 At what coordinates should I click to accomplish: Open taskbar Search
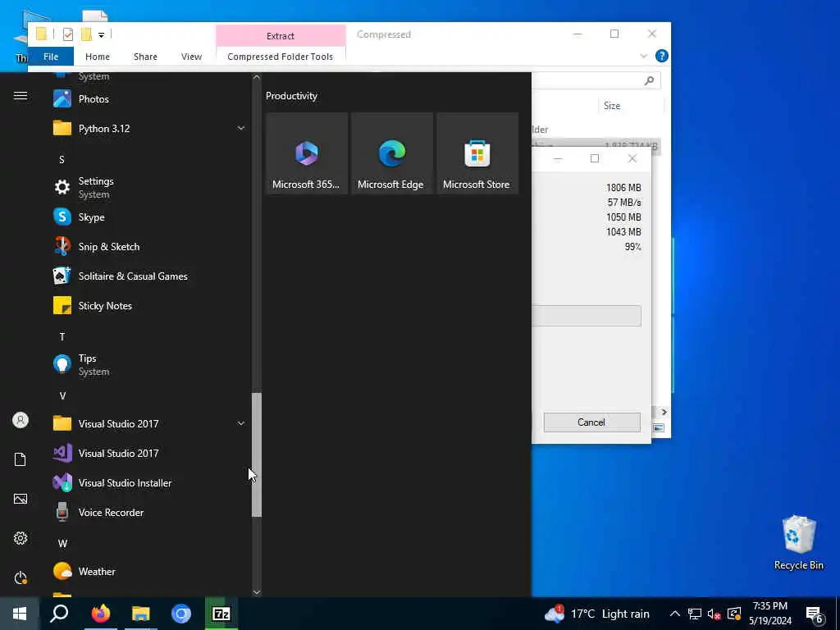pyautogui.click(x=59, y=614)
